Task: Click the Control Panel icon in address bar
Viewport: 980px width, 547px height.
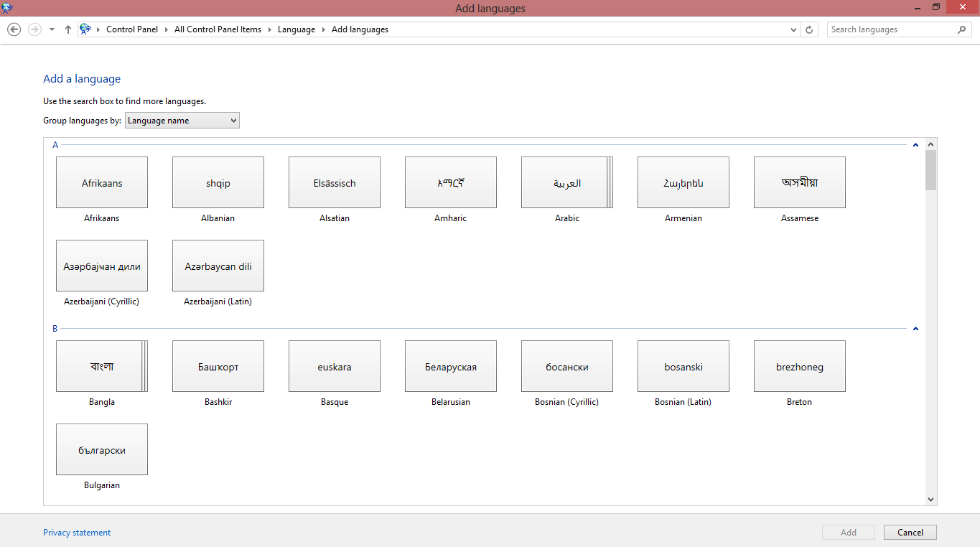Action: point(86,29)
